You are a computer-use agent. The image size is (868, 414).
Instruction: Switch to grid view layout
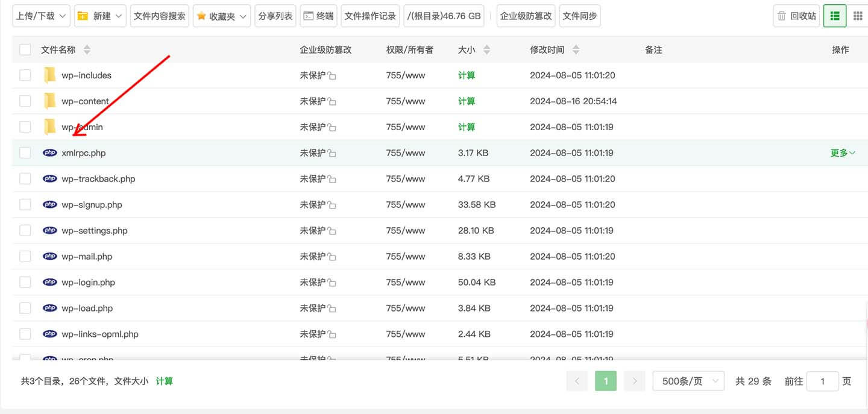[x=858, y=16]
